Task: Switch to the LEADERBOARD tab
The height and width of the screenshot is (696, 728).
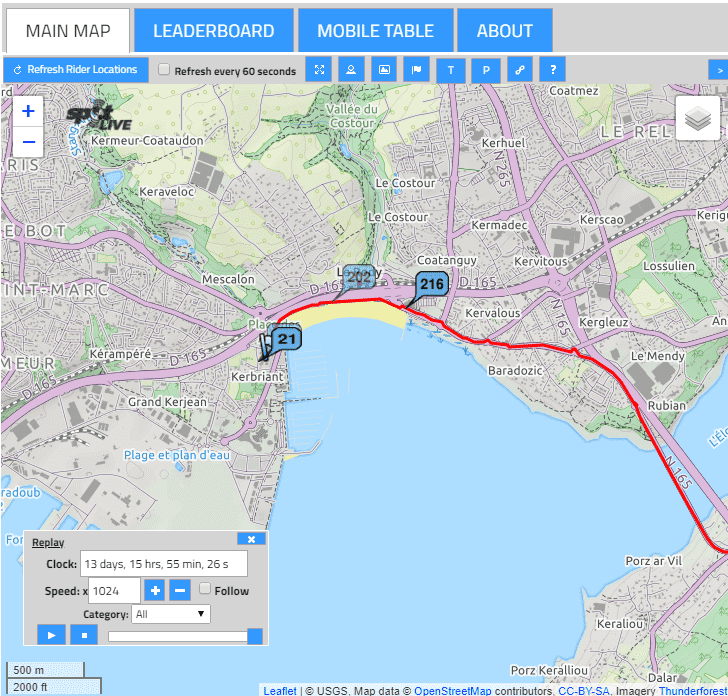Action: point(214,31)
